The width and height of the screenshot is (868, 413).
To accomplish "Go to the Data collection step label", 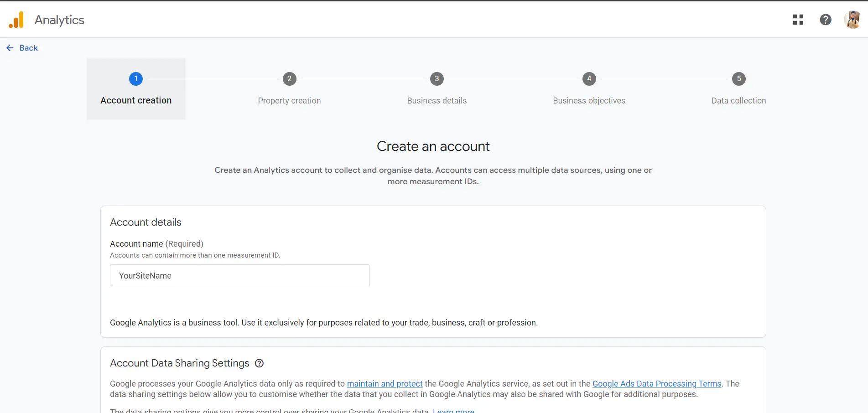I will 738,101.
